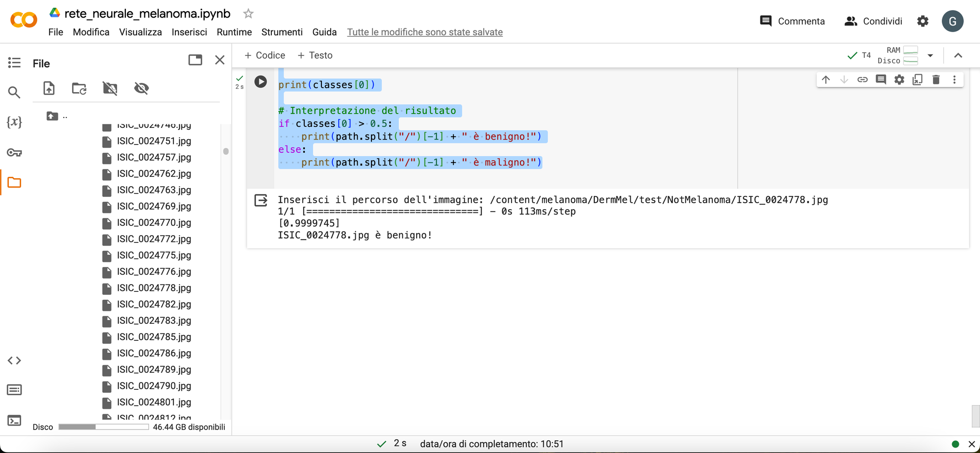Close the bottom status bar

pyautogui.click(x=972, y=444)
